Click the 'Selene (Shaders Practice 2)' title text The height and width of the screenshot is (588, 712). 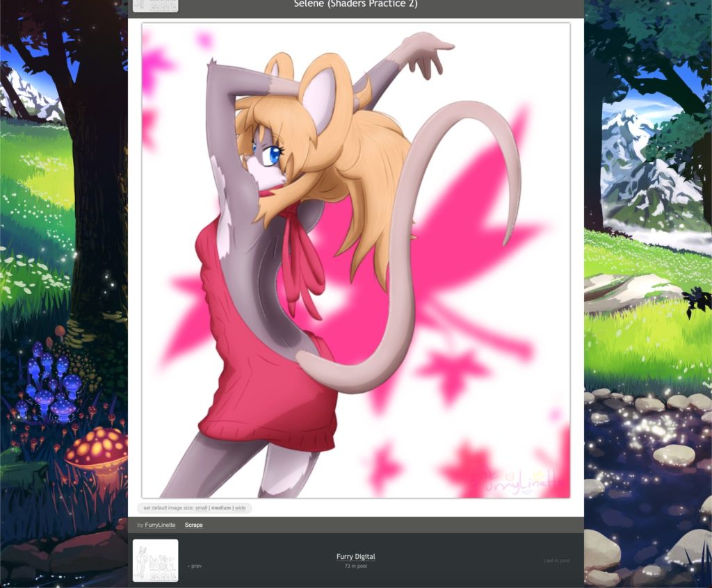coord(355,4)
